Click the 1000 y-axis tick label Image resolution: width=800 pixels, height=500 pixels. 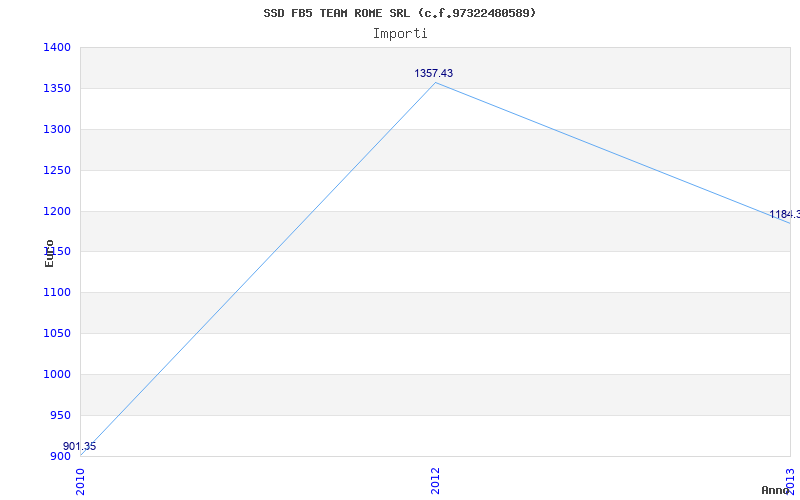57,374
